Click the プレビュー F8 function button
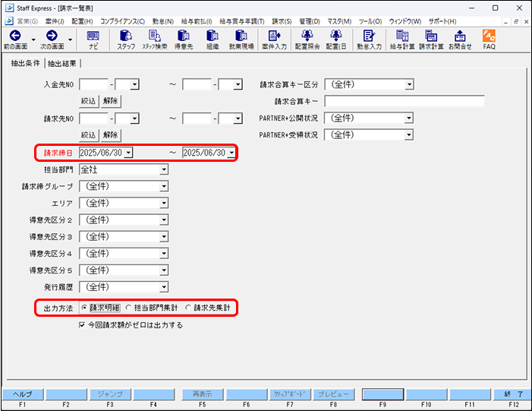 pos(333,394)
